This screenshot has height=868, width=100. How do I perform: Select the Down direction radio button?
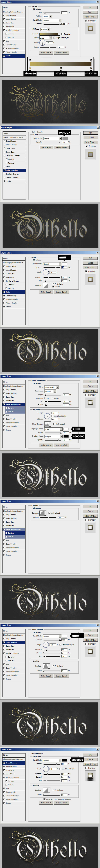click(x=53, y=398)
